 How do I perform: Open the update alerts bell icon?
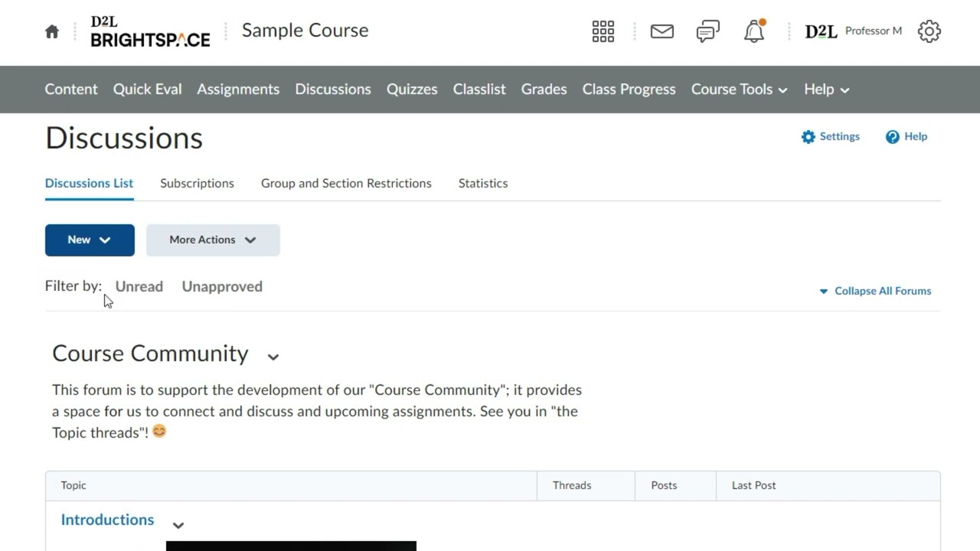(754, 31)
